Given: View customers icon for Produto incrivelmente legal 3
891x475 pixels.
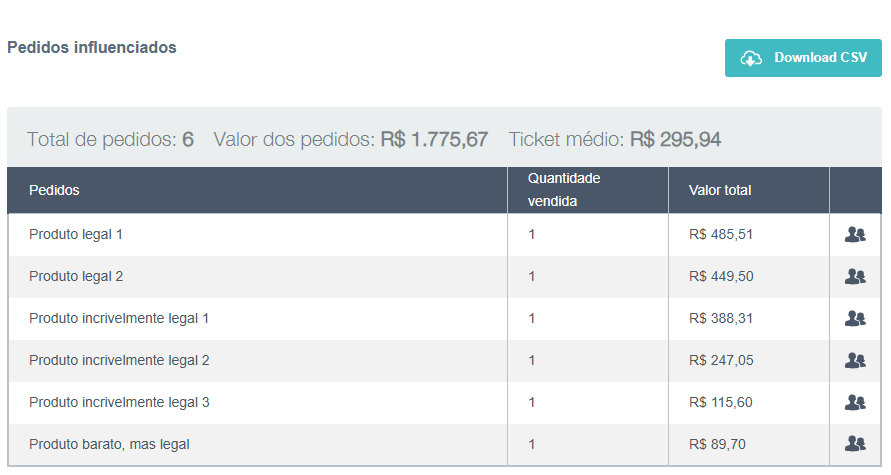Looking at the screenshot, I should pos(855,402).
